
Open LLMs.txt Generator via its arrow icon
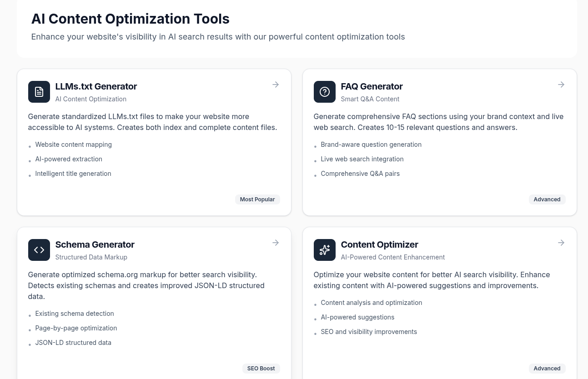coord(276,85)
